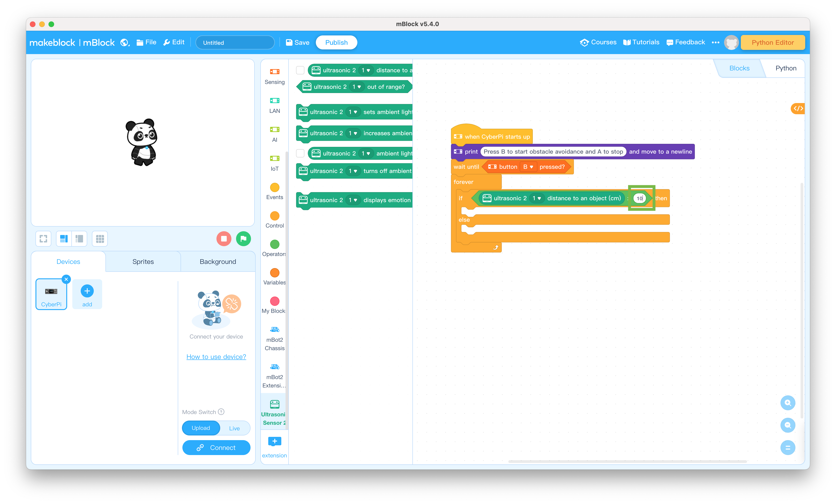
Task: Switch to the Background tab
Action: [x=218, y=262]
